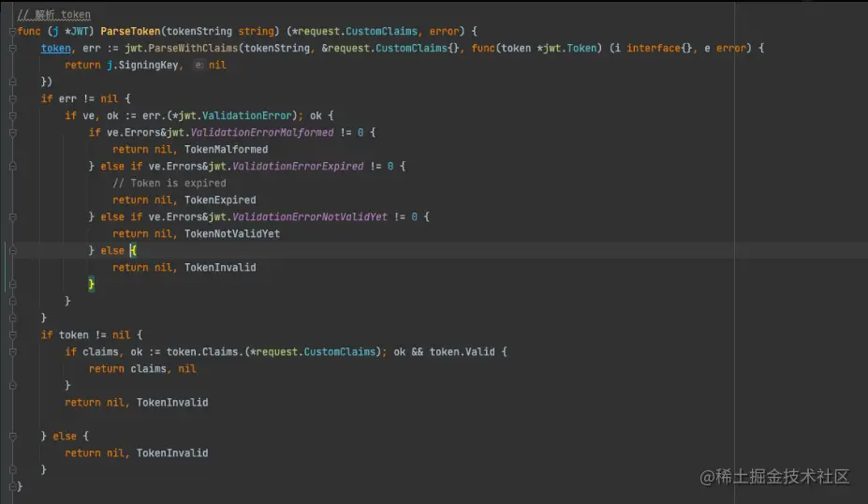The image size is (868, 504).
Task: Collapse the func ParseToken fold marker
Action: (x=12, y=31)
